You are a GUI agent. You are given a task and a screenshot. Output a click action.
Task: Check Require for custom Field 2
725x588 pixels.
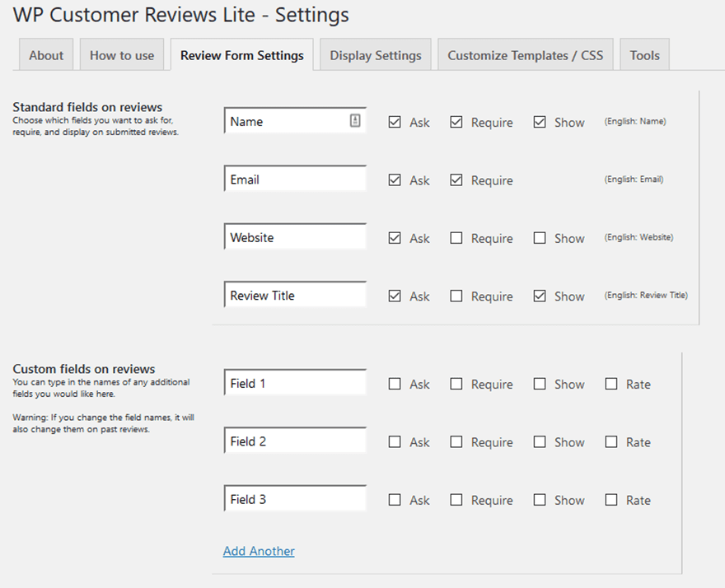coord(456,442)
